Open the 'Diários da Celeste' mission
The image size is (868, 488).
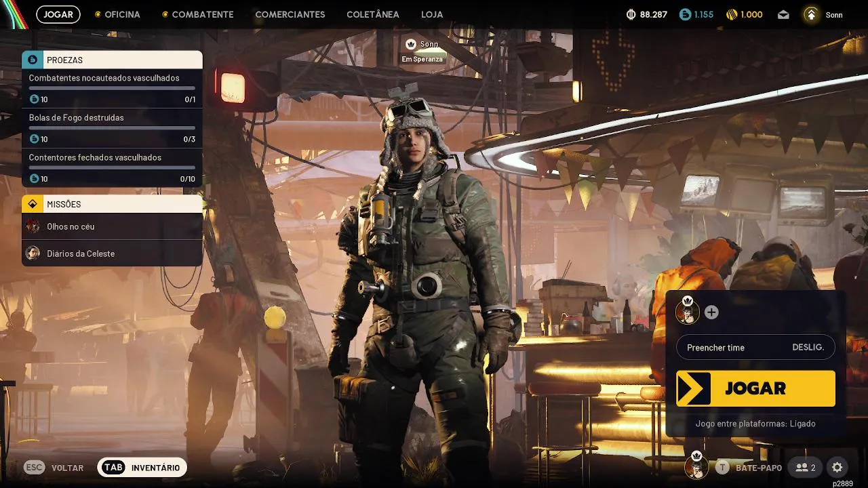pos(112,253)
